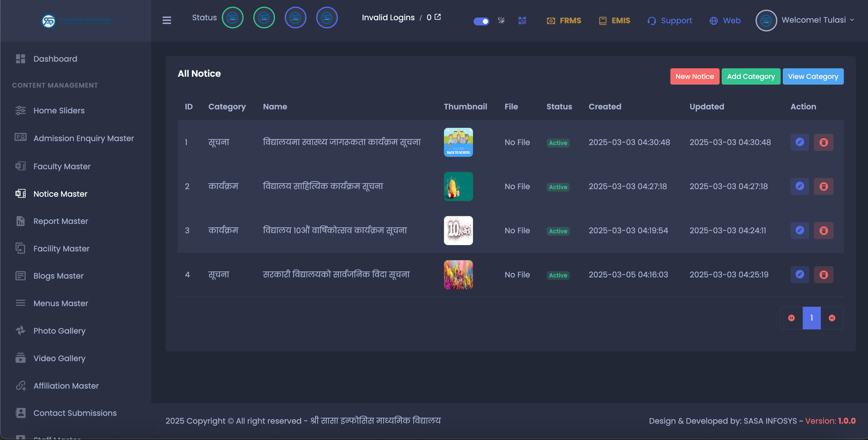Delete notice 2 using trash icon
The image size is (868, 440).
point(823,186)
